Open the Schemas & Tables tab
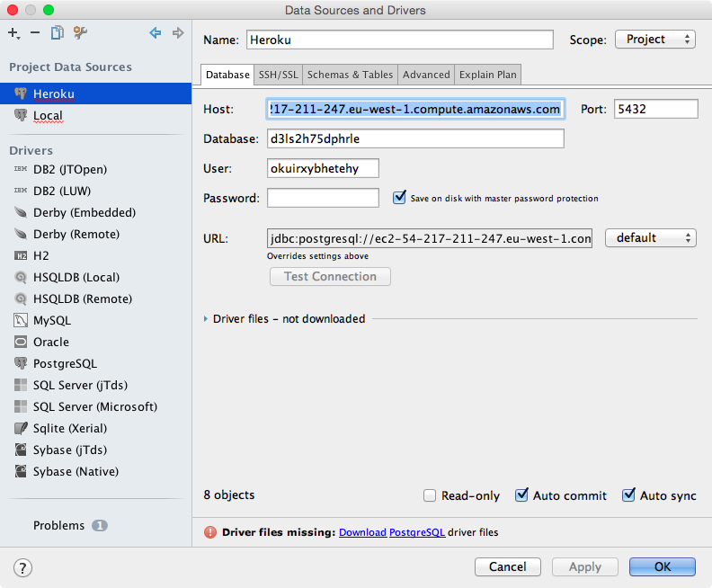Image resolution: width=712 pixels, height=588 pixels. point(350,75)
